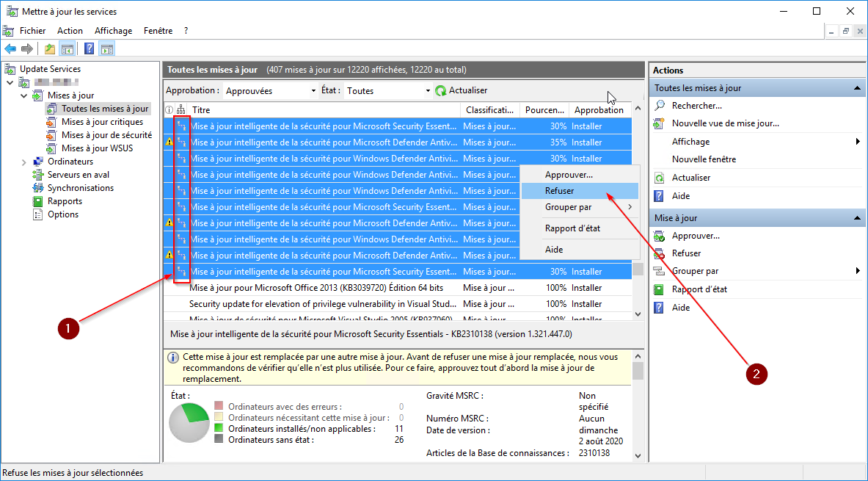Expand the Ordinateurs tree node

(24, 162)
